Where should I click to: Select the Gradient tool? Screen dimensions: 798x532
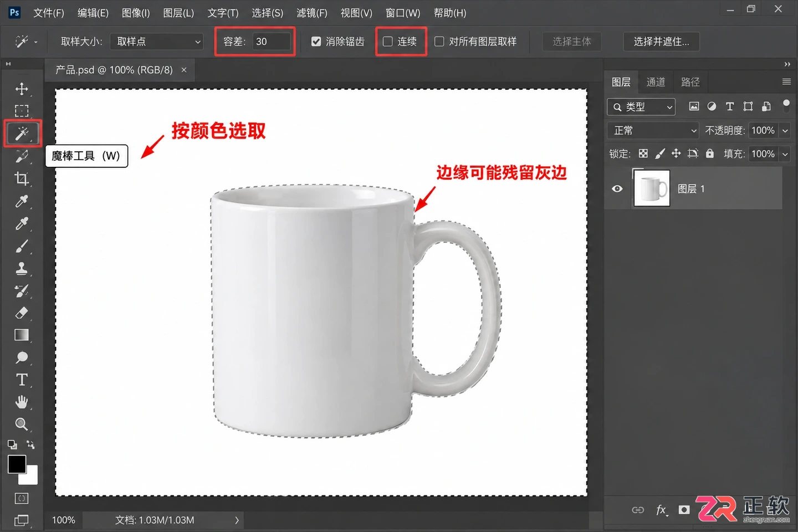click(22, 335)
